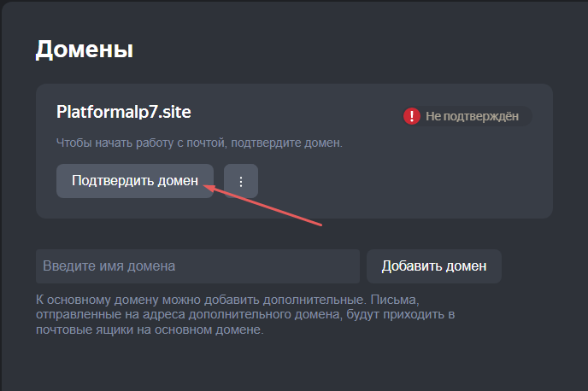The image size is (588, 391).
Task: Click the Добавить домен button
Action: (x=434, y=266)
